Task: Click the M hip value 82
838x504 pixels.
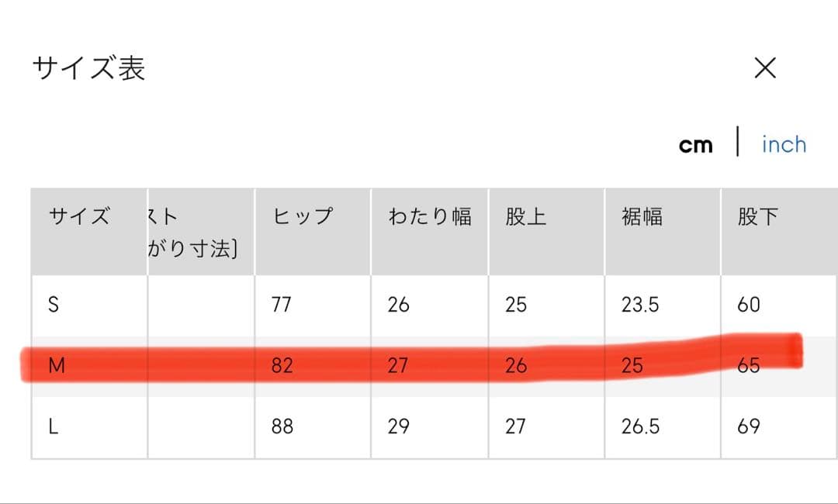Action: [x=282, y=365]
